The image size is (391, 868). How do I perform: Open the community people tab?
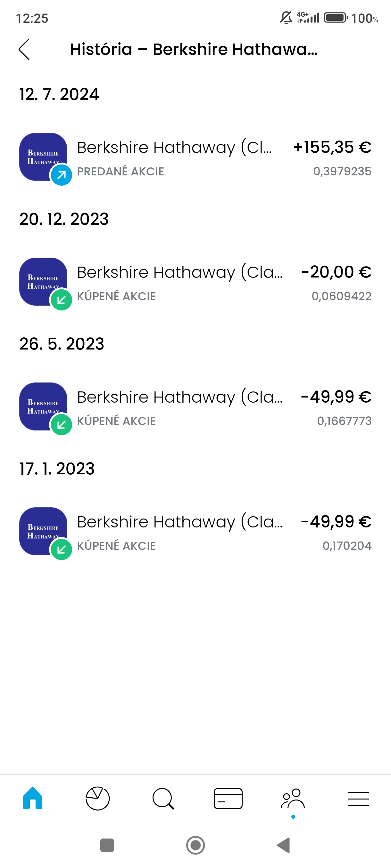pyautogui.click(x=293, y=798)
